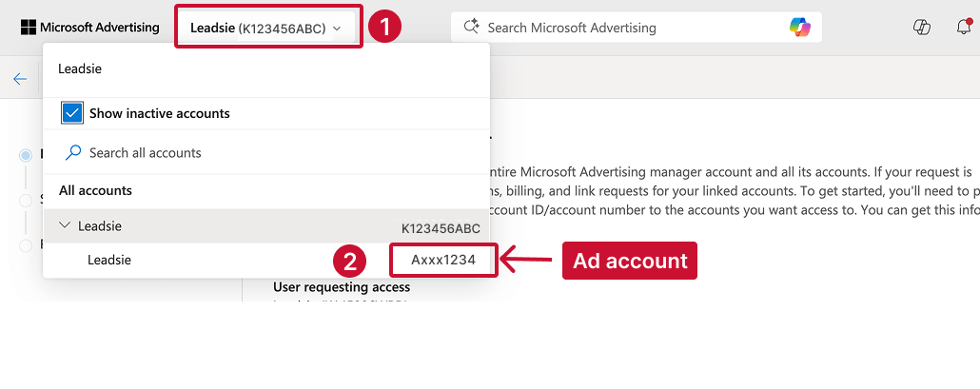Click the Leadsie label at top of dropdown

tap(80, 68)
